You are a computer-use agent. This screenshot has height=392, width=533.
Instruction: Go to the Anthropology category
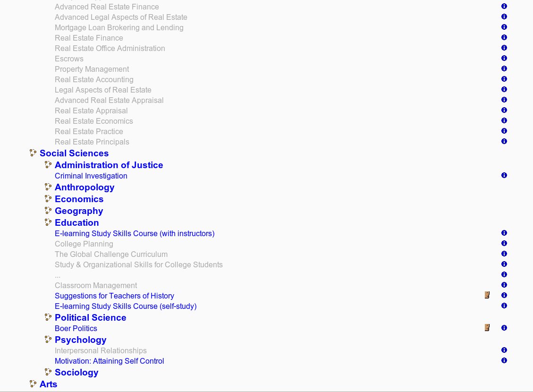(x=85, y=187)
